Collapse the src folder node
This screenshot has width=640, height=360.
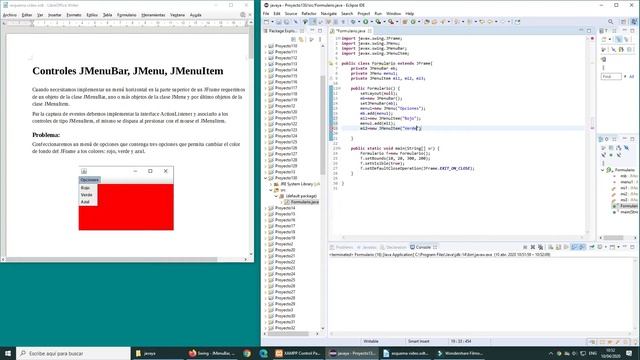point(271,190)
